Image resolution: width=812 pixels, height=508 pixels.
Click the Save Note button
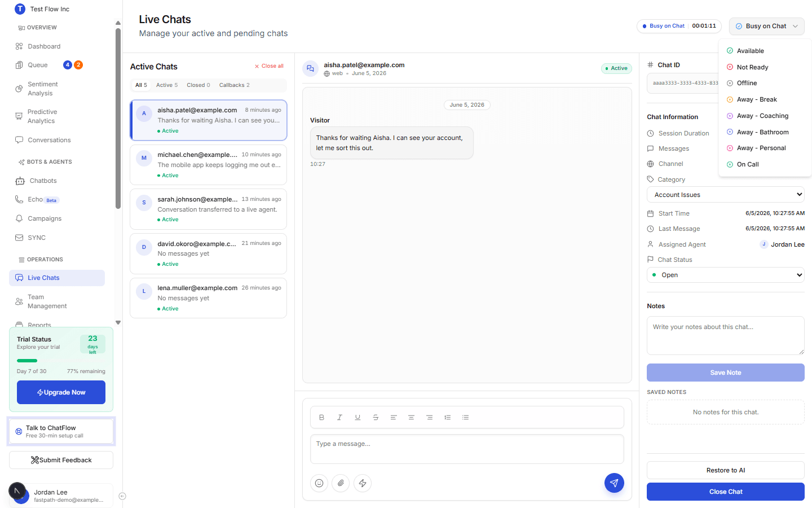[726, 373]
